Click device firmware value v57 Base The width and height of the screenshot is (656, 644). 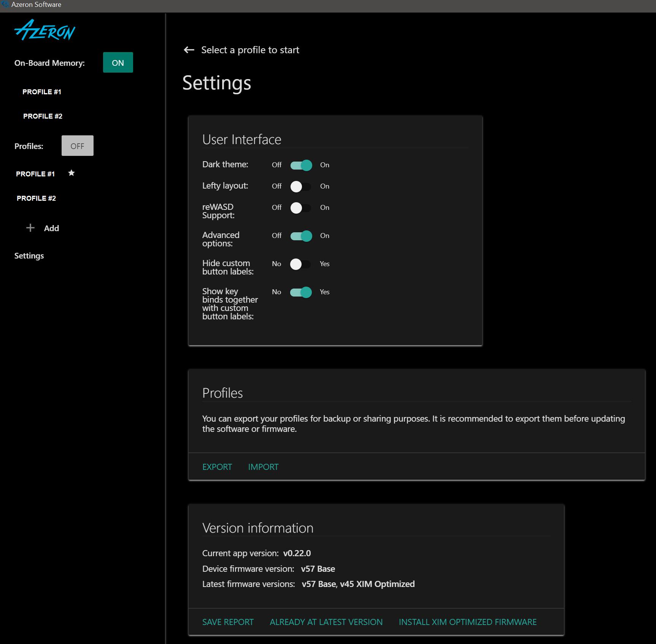(x=318, y=569)
